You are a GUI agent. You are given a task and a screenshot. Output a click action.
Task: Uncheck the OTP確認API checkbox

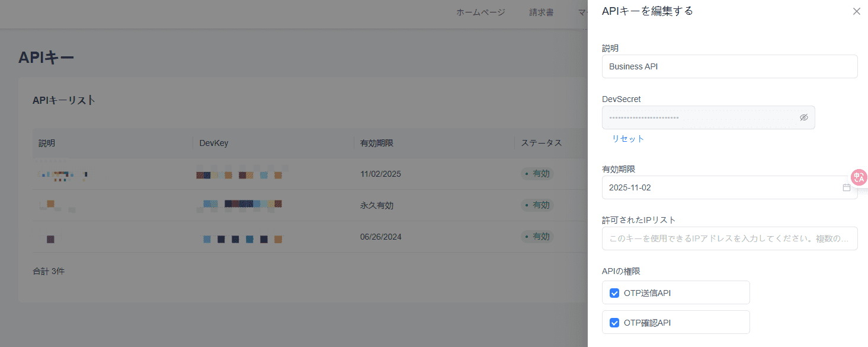(614, 323)
